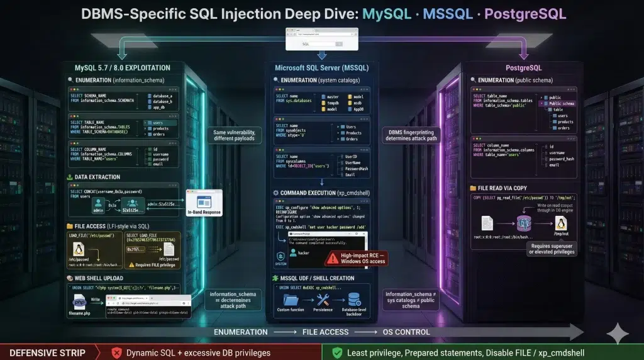Click the gear icon beside COMMAND EXECUTION
644x360 pixels.
[x=276, y=193]
